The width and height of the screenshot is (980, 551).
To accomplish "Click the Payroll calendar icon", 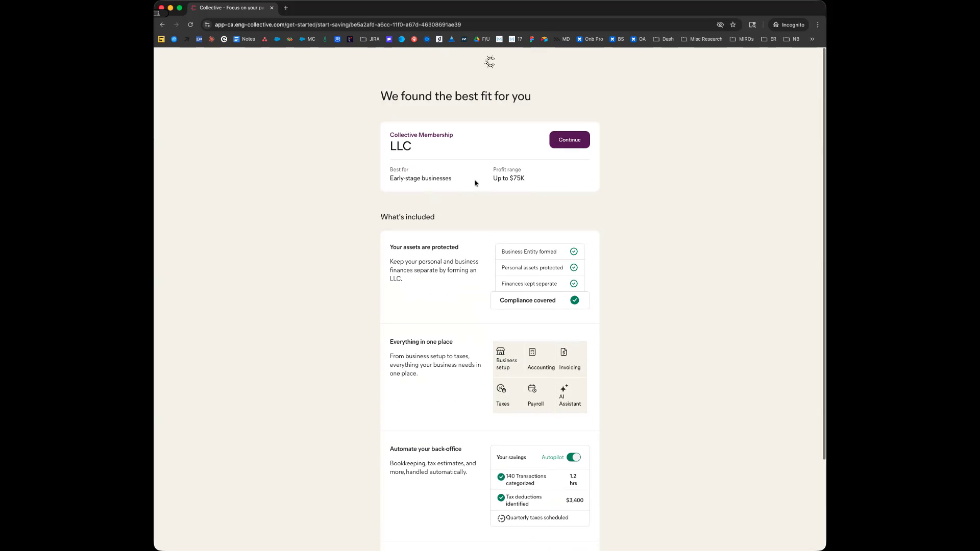I will coord(532,389).
